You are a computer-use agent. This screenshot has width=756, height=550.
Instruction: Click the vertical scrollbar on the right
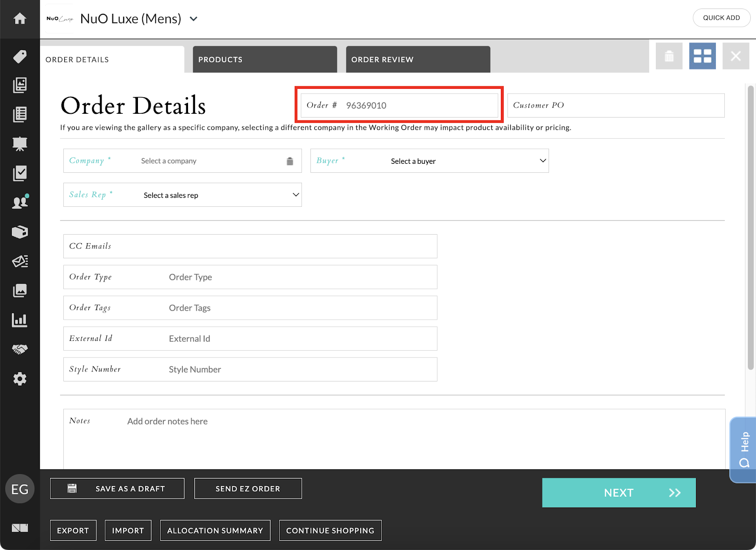pos(750,227)
